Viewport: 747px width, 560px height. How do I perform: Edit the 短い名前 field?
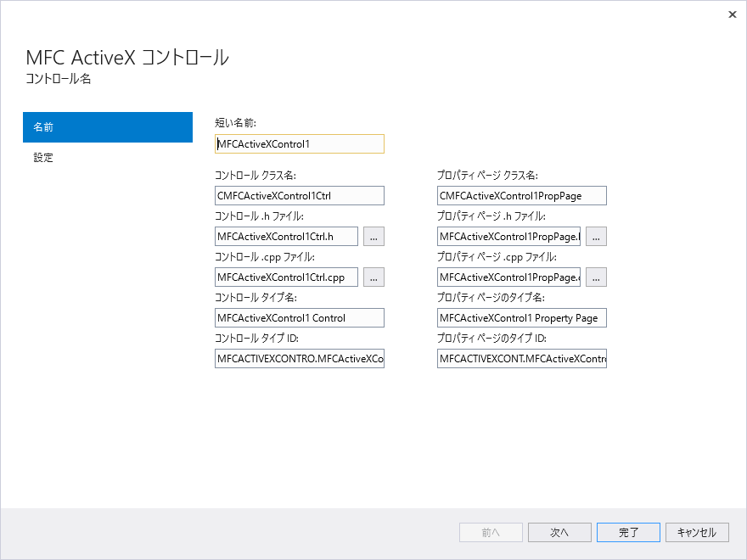point(299,143)
